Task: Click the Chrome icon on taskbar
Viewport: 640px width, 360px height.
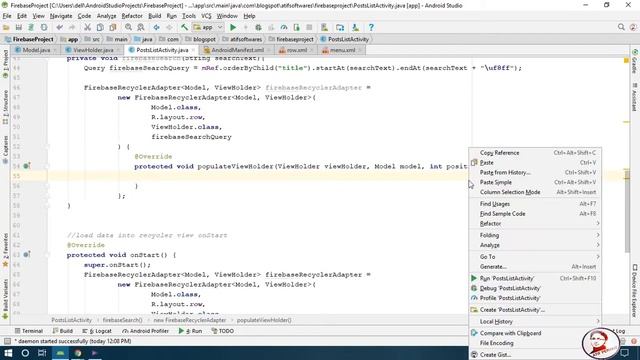Action: (78, 353)
